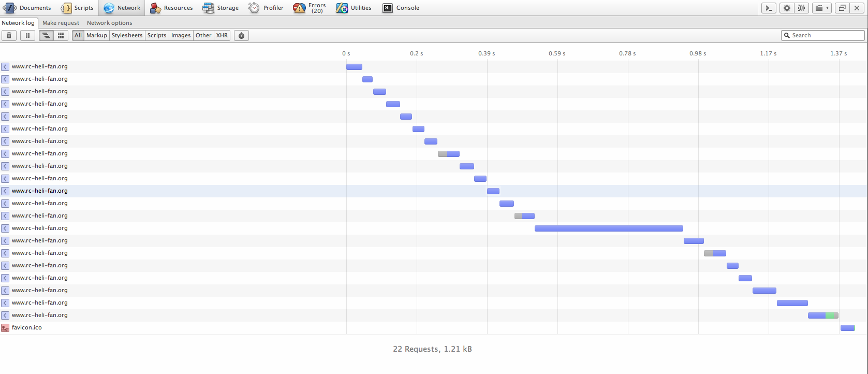Open the Make request sub-tab
The height and width of the screenshot is (374, 868).
[x=61, y=23]
